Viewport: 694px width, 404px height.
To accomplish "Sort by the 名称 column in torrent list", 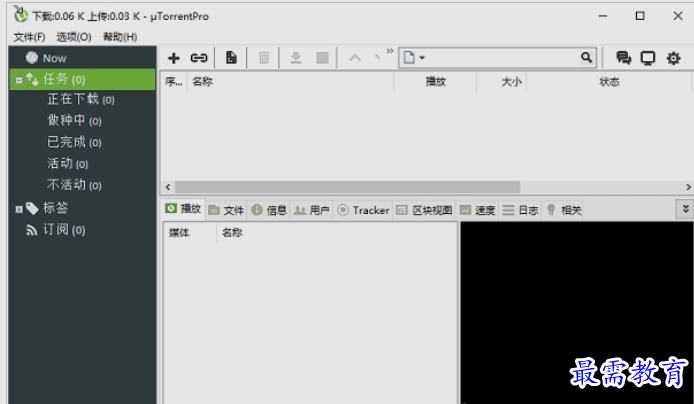I will 290,81.
